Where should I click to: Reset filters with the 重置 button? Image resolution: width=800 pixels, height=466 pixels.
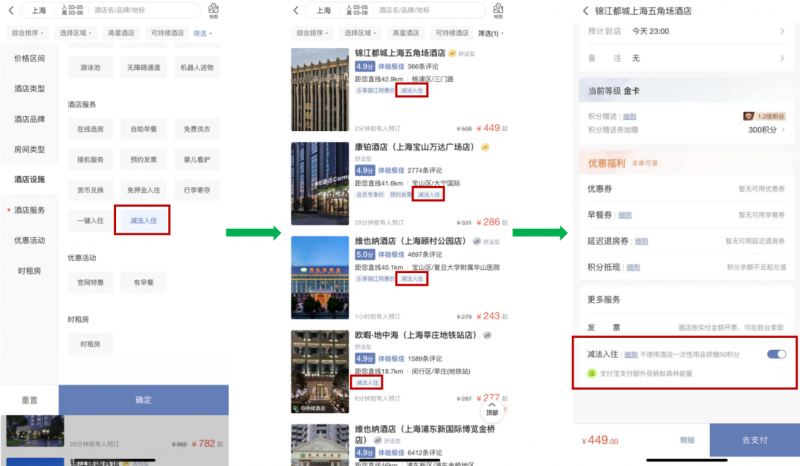[29, 400]
